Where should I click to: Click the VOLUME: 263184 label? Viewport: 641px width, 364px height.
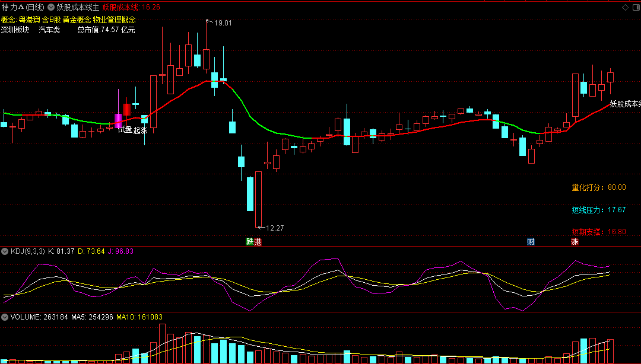[39, 317]
